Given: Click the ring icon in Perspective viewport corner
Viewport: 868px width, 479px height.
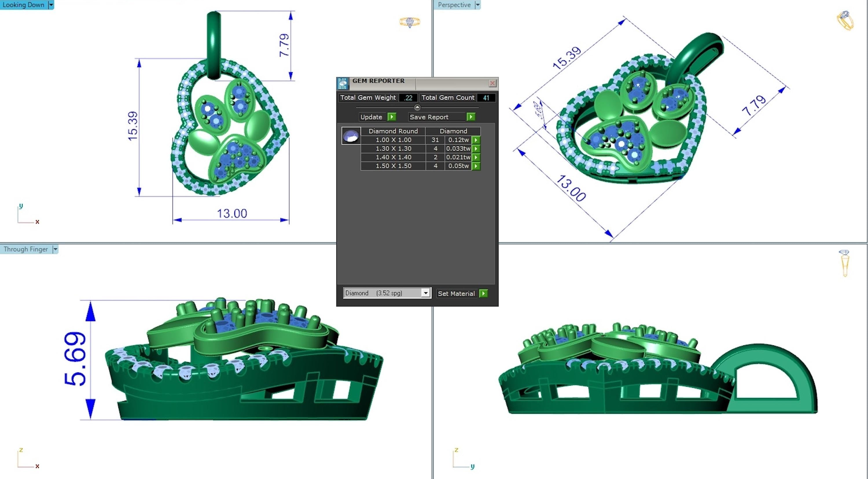Looking at the screenshot, I should [x=845, y=21].
